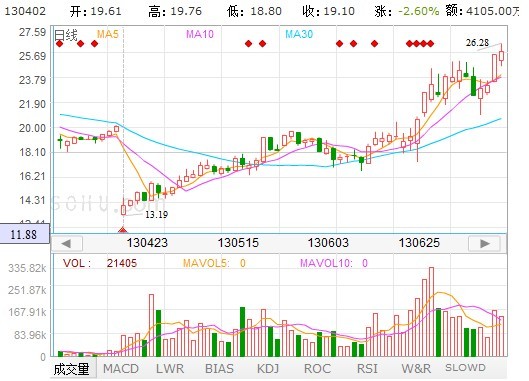Click the 130625 date label
The height and width of the screenshot is (381, 529).
(x=419, y=243)
